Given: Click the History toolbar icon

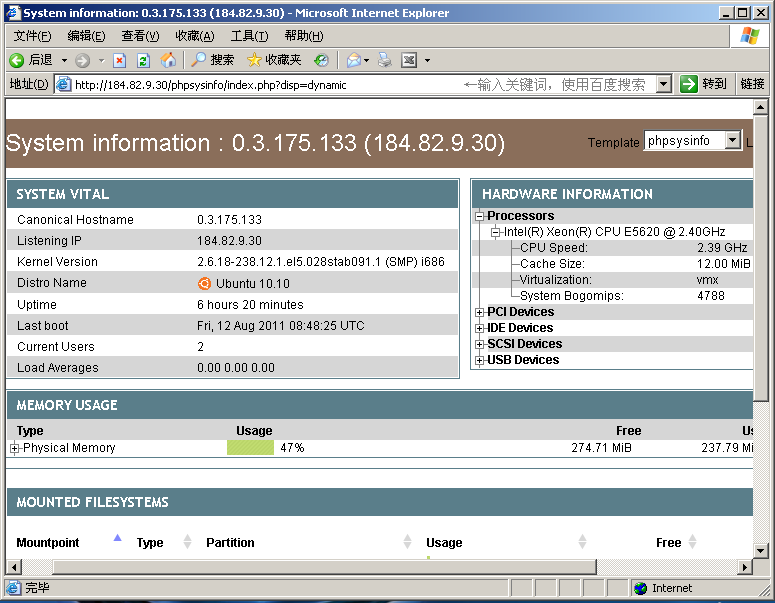Looking at the screenshot, I should point(321,60).
